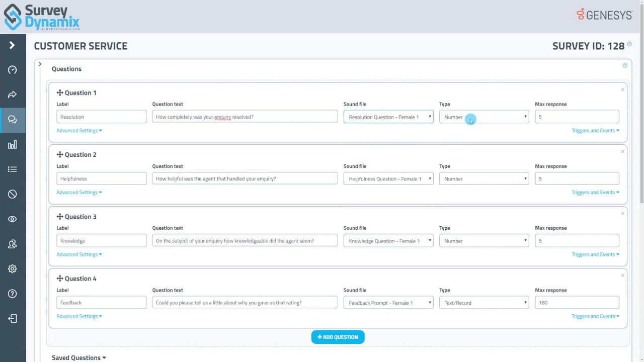
Task: Click Question 2 Max response field
Action: [577, 178]
